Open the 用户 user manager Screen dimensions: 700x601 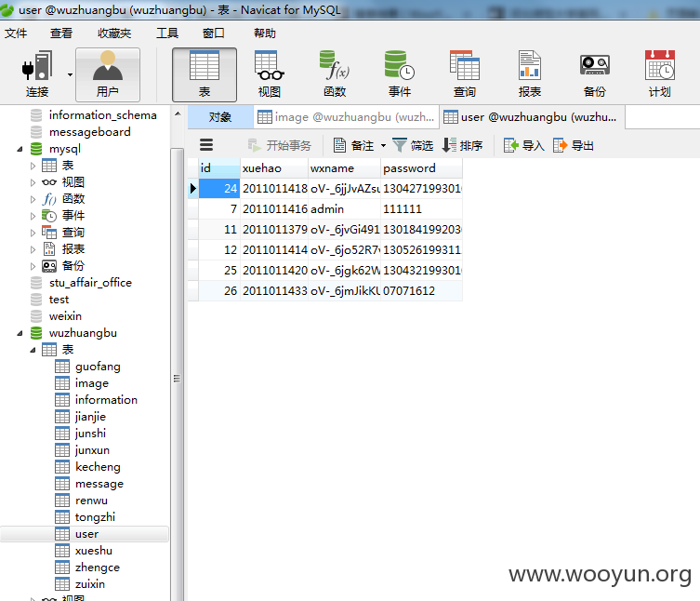(x=108, y=74)
